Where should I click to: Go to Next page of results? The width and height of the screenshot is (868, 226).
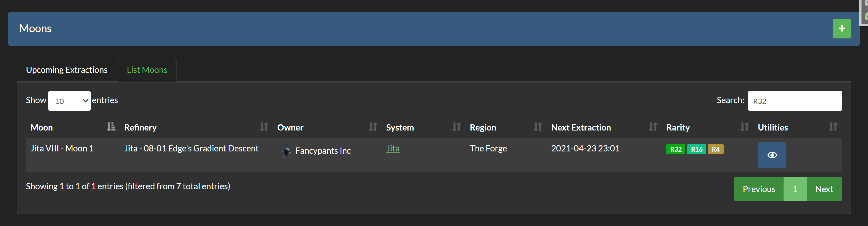pyautogui.click(x=824, y=189)
